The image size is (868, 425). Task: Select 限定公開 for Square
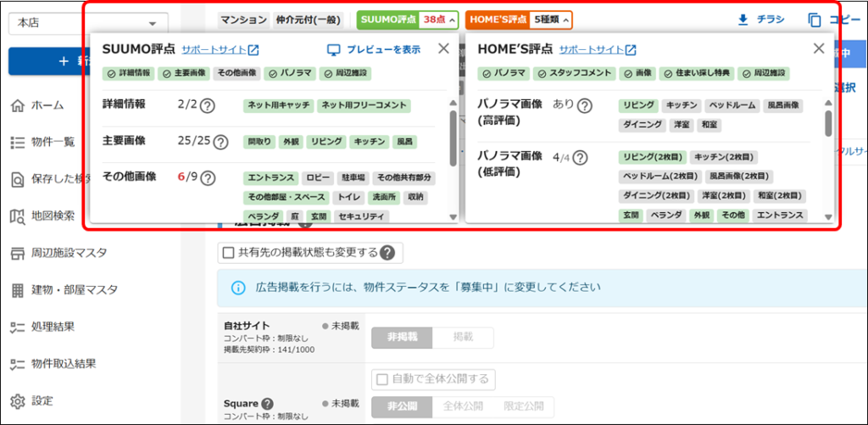click(524, 406)
